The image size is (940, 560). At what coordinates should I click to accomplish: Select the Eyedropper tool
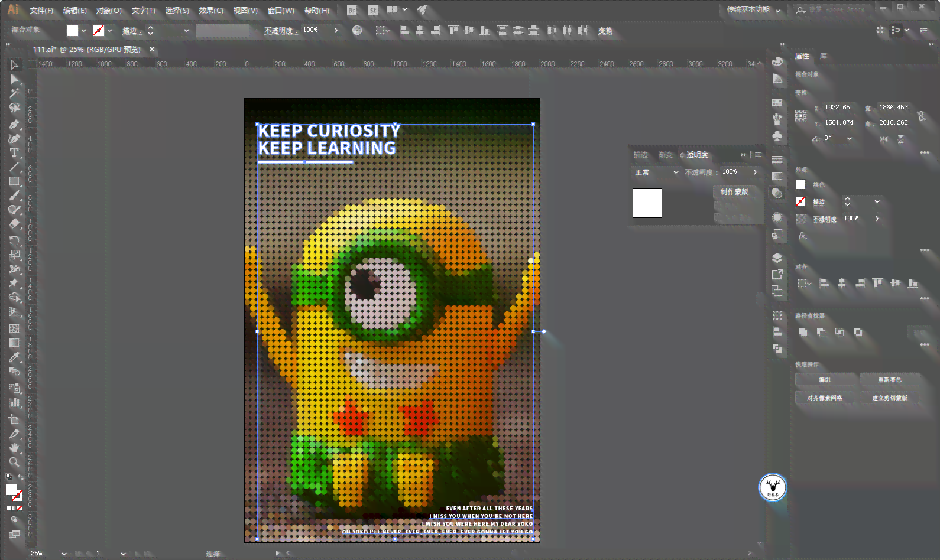[x=15, y=357]
